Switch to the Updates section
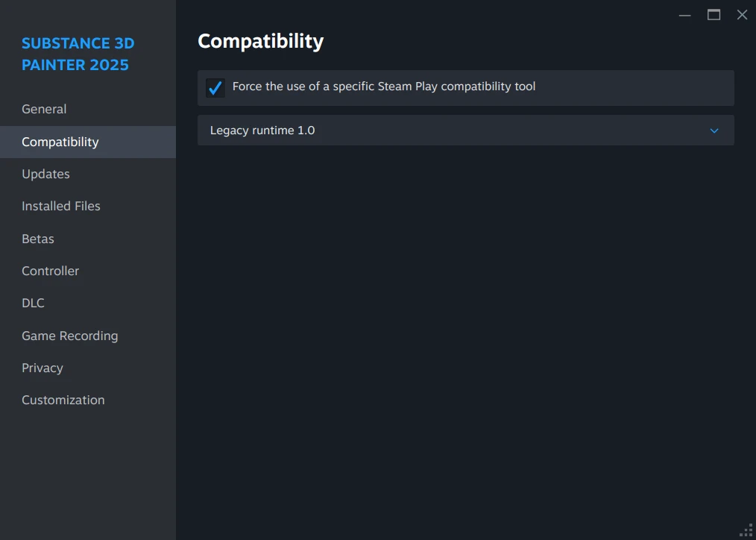Image resolution: width=756 pixels, height=540 pixels. click(x=45, y=174)
